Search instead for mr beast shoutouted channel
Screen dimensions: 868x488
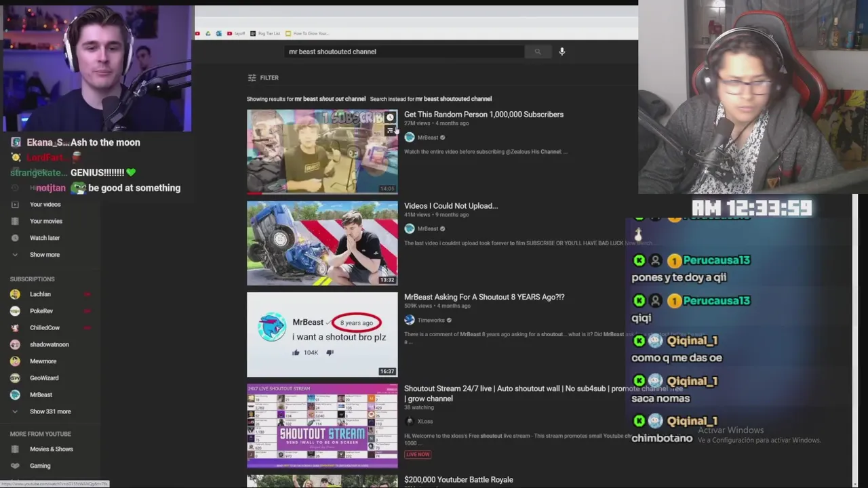431,99
